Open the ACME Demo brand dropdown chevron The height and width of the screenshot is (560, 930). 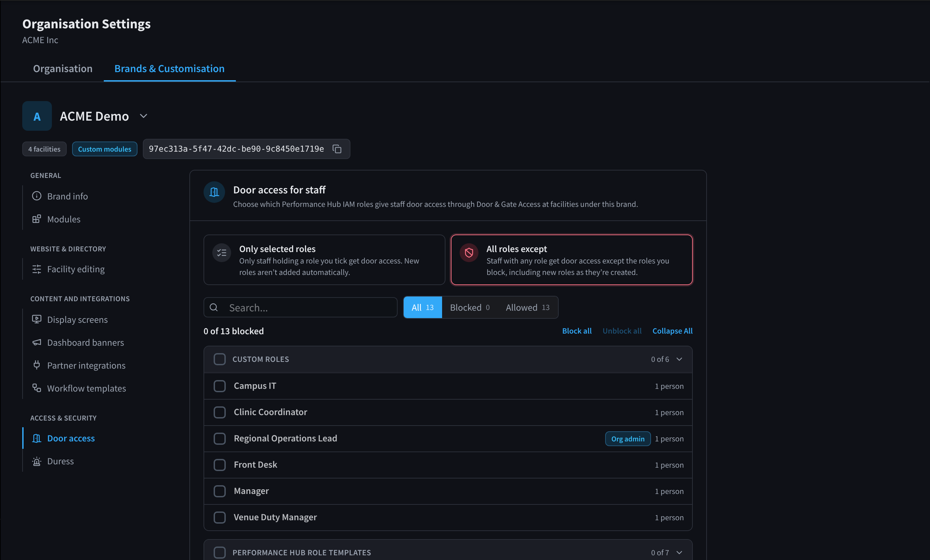coord(143,116)
